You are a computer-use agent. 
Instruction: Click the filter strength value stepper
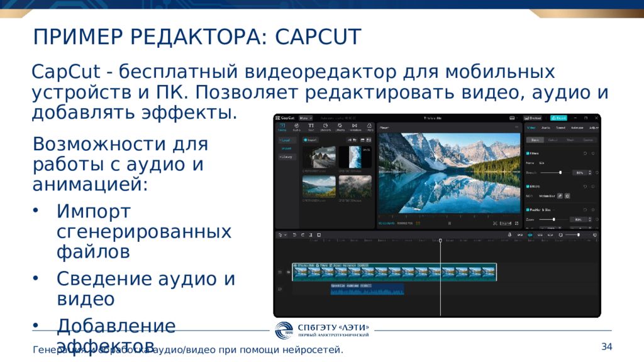[590, 173]
